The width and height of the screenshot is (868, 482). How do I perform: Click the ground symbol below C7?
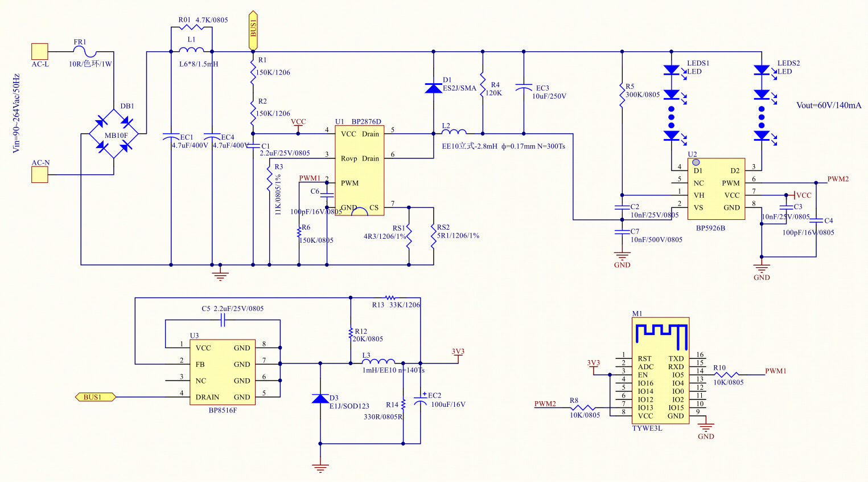pyautogui.click(x=622, y=256)
